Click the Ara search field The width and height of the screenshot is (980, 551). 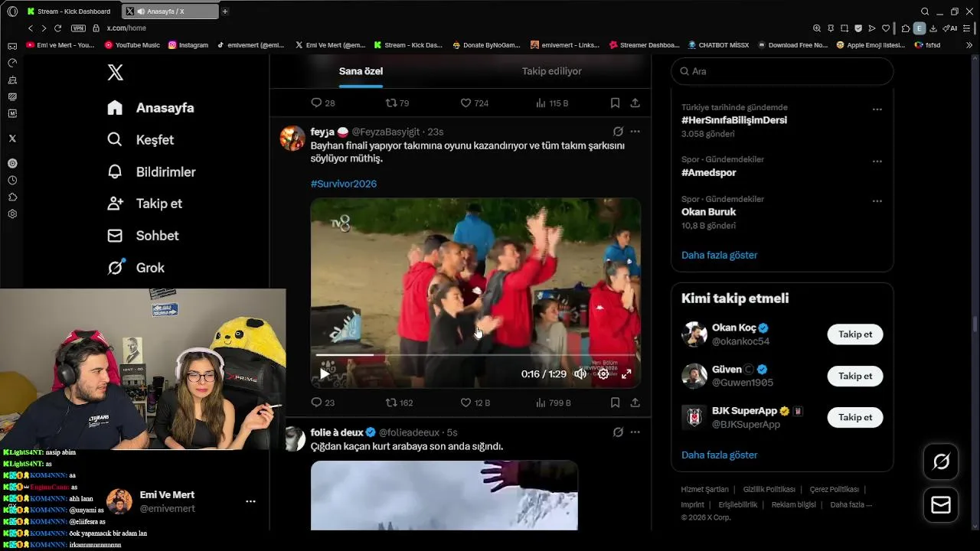click(782, 71)
